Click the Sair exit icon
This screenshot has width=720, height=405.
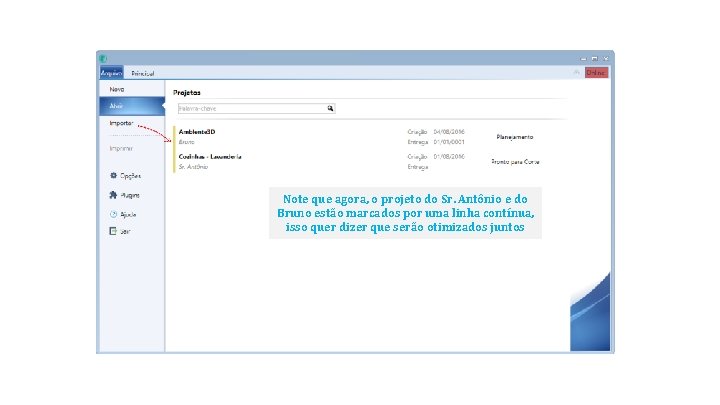[x=113, y=231]
